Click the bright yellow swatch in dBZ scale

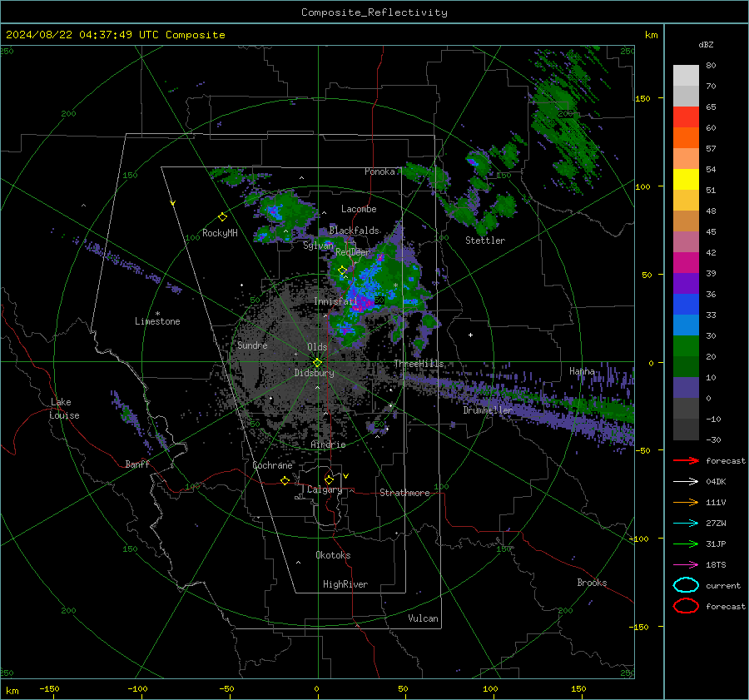(x=686, y=179)
